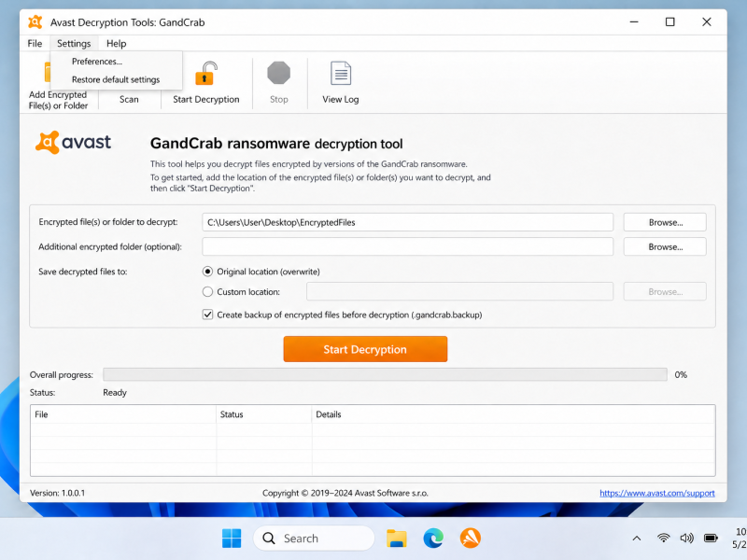Open the Avast app in the taskbar
747x560 pixels.
click(x=471, y=539)
